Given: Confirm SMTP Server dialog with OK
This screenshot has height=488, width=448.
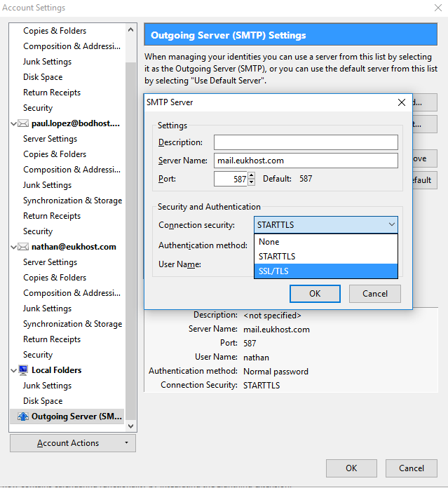Looking at the screenshot, I should coord(315,294).
